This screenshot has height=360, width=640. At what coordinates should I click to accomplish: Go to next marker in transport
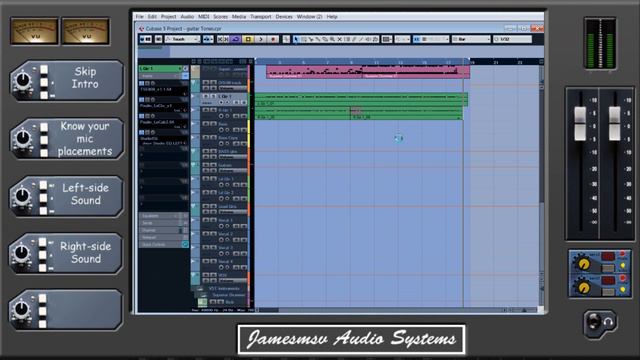point(227,40)
